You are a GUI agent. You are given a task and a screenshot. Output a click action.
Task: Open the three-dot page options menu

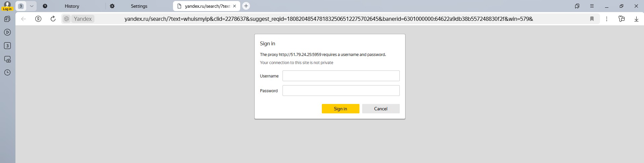(606, 19)
